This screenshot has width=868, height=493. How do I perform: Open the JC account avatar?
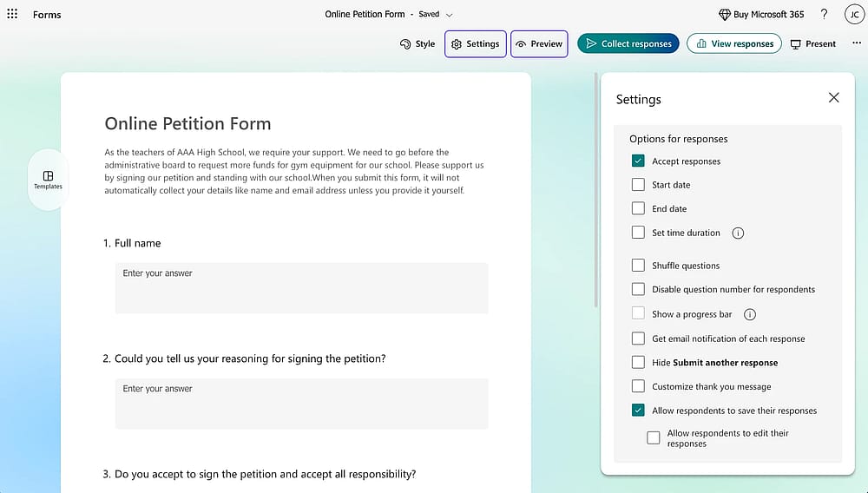click(854, 15)
